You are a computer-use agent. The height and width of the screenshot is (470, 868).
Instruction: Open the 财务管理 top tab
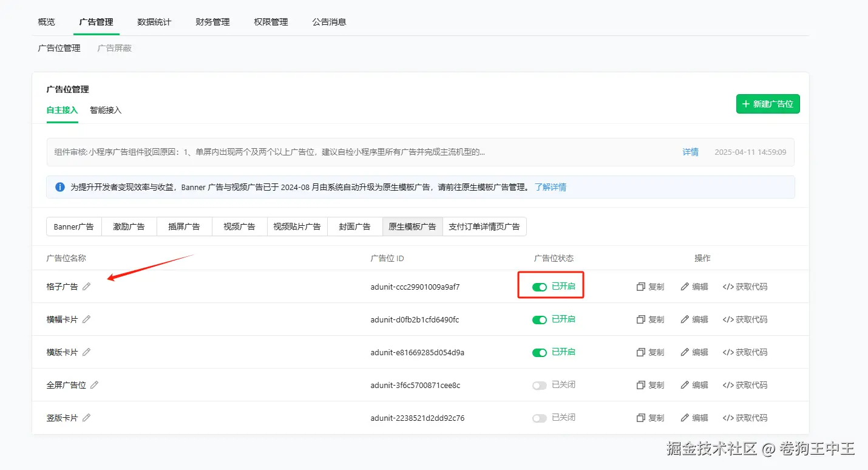point(212,22)
